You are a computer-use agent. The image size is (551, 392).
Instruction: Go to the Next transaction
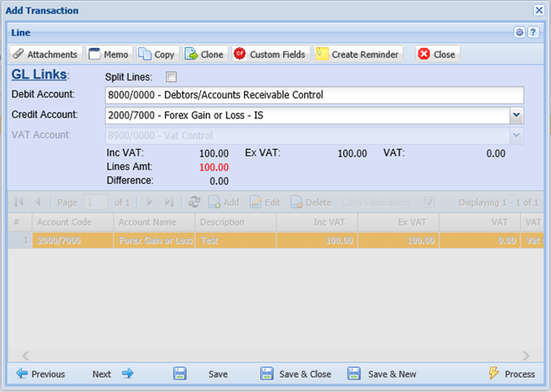(113, 373)
